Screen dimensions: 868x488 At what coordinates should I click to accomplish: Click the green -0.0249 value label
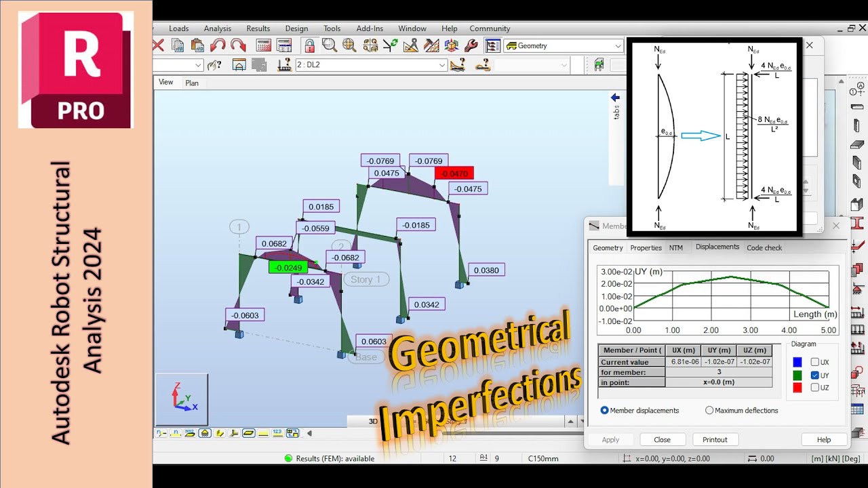click(289, 268)
